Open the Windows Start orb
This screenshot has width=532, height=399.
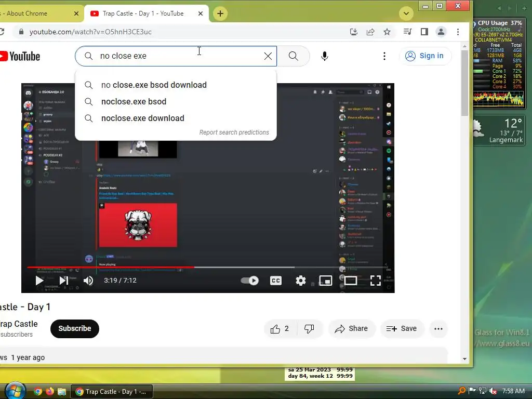coord(14,391)
